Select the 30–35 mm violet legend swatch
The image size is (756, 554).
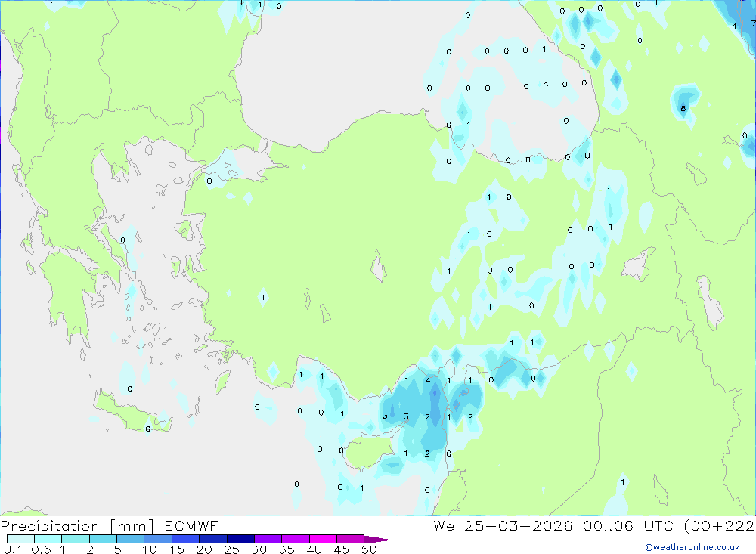268,539
